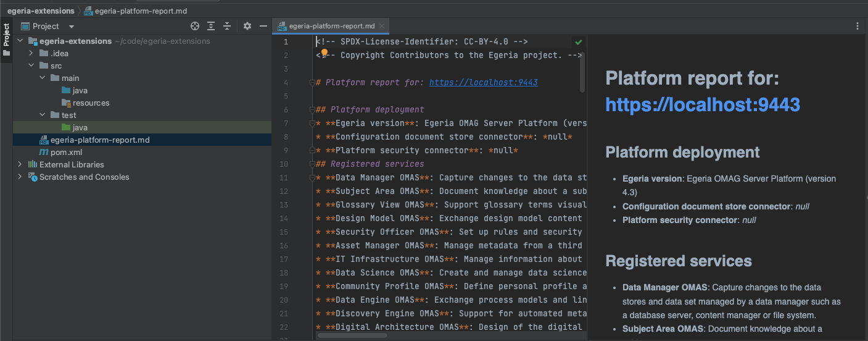Image resolution: width=868 pixels, height=341 pixels.
Task: Expand the .idea folder
Action: (31, 53)
